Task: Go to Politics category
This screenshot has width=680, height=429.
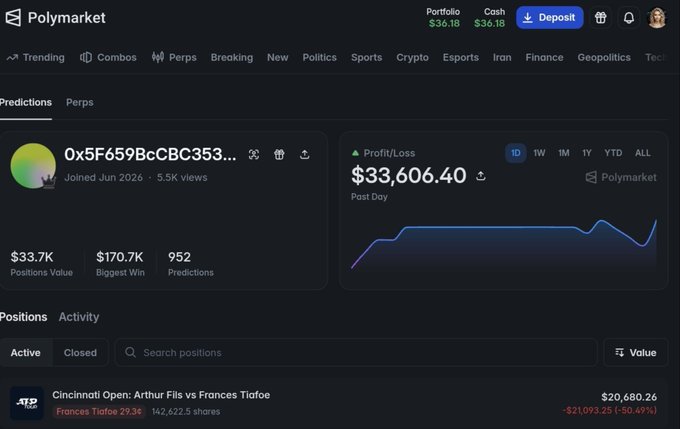Action: (320, 57)
